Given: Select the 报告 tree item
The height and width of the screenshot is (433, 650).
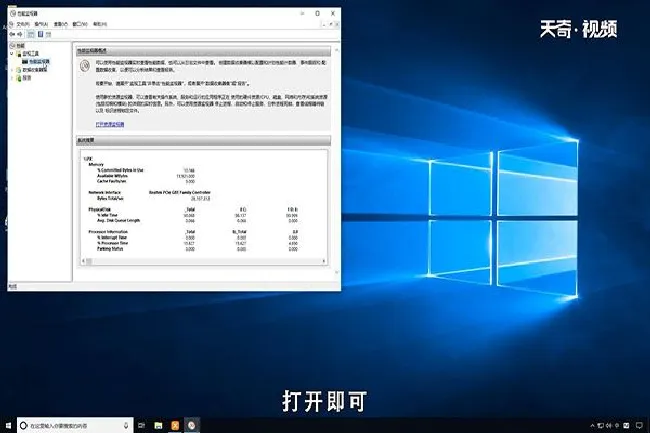Looking at the screenshot, I should coord(24,77).
